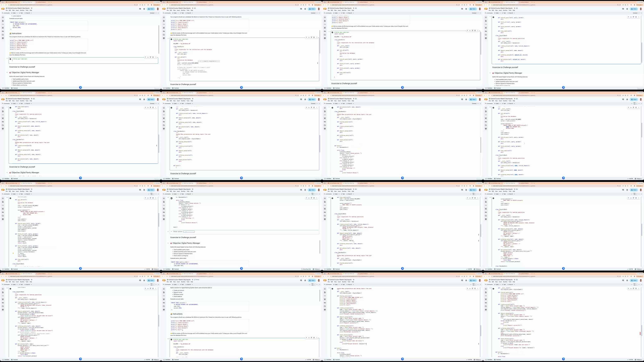Viewport: 644px width, 362px height.
Task: Open Comments icon in the 'Saving…' window
Action: tap(301, 280)
